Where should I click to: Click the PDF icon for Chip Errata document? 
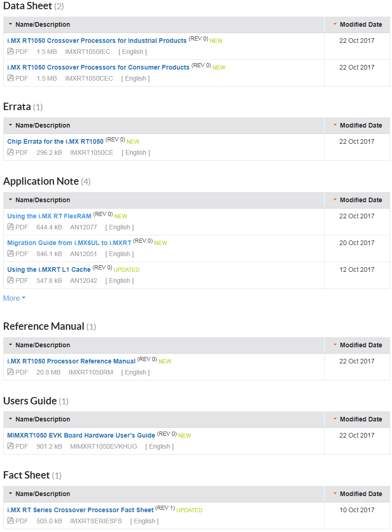(x=11, y=152)
